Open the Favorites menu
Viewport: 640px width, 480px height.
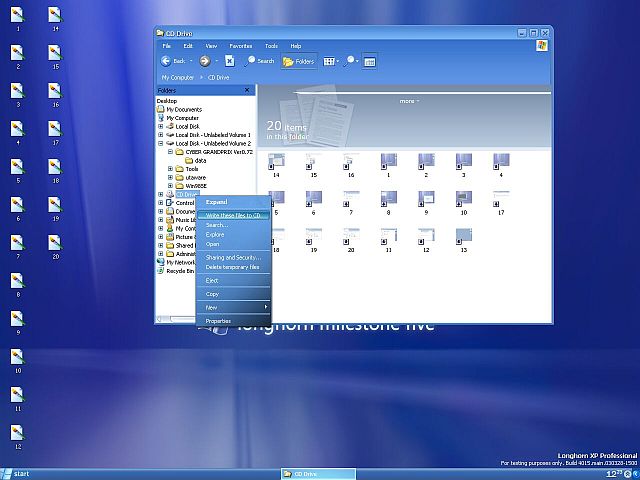click(x=240, y=46)
